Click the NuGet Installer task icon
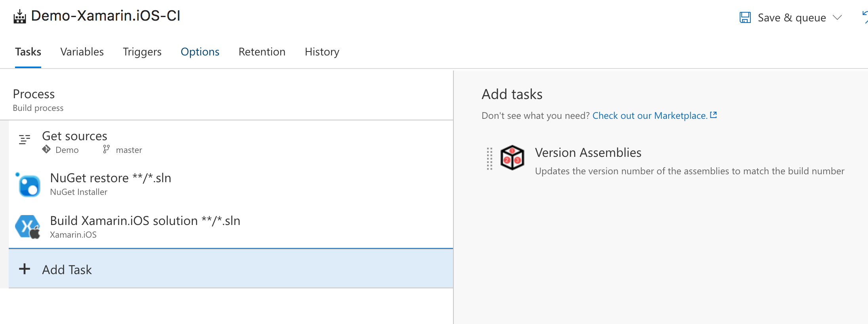Screen dimensions: 868x324 (x=28, y=185)
